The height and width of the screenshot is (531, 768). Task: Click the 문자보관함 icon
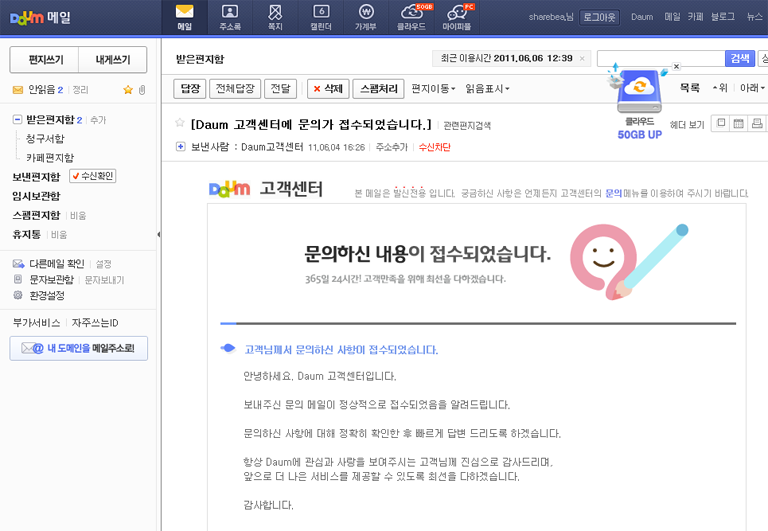18,279
